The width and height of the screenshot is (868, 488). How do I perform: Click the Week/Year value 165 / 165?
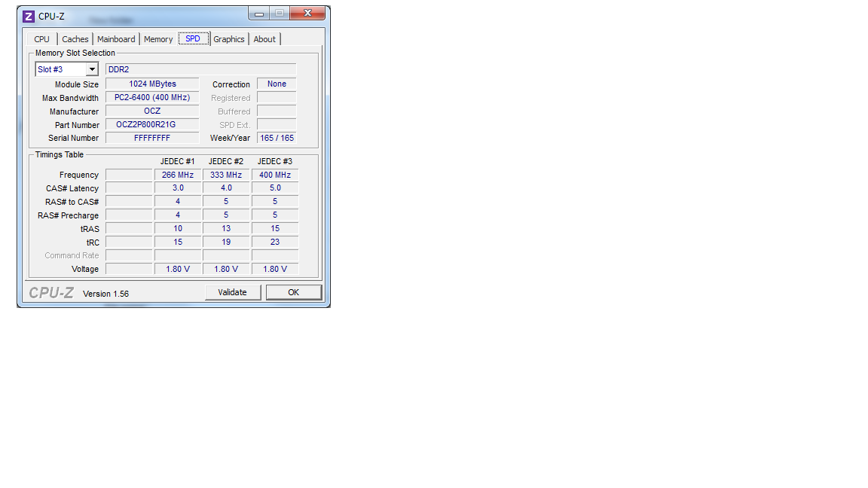pos(277,138)
